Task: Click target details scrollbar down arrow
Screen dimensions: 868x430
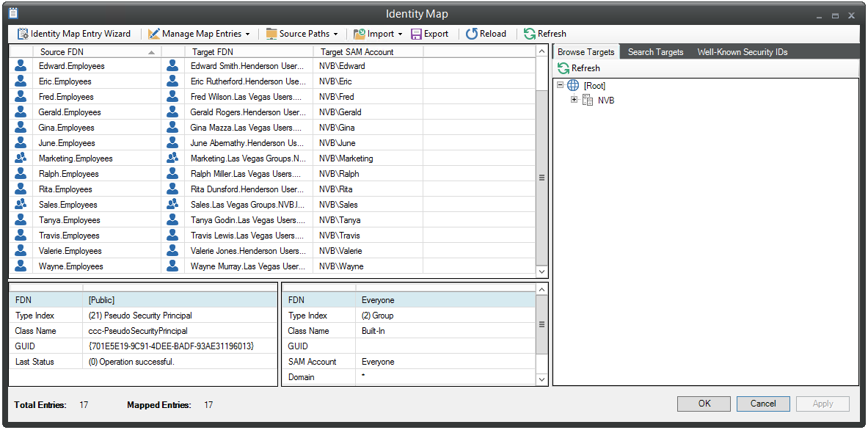Action: click(542, 379)
